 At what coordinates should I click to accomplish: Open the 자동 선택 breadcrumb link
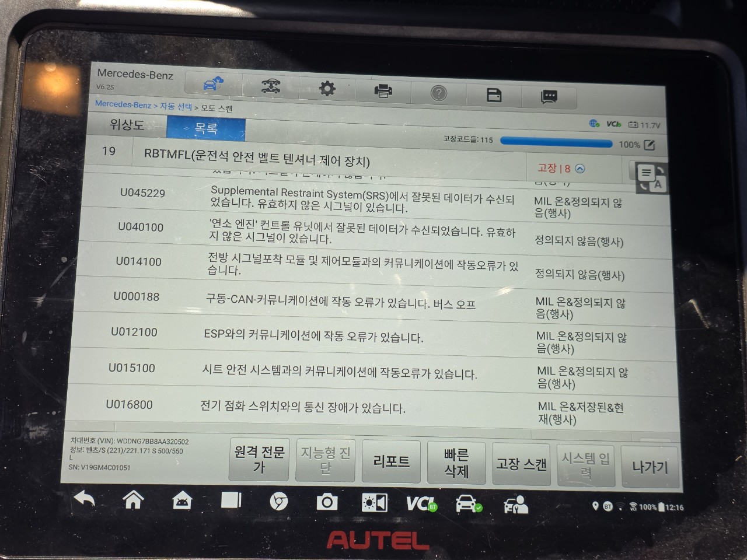tap(176, 107)
